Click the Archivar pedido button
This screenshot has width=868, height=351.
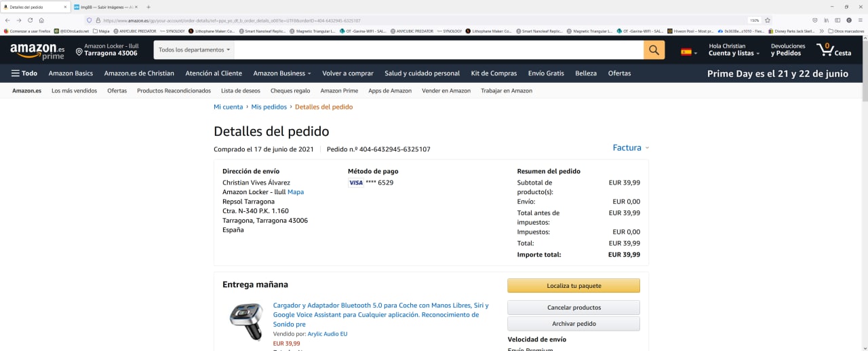(x=574, y=324)
